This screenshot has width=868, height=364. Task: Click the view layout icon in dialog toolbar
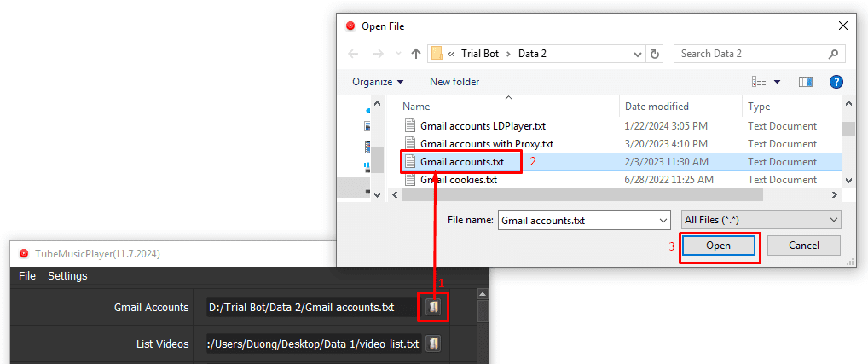tap(758, 82)
